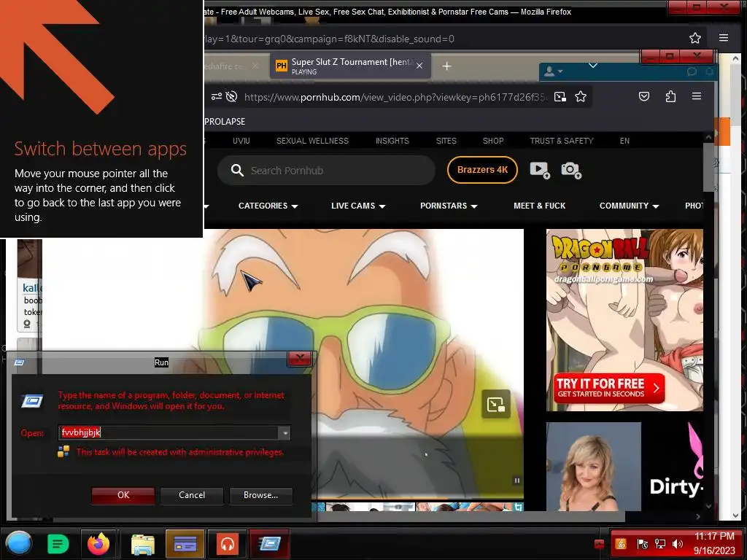The height and width of the screenshot is (560, 747).
Task: Open the TRUST & SAFETY menu item
Action: (x=562, y=141)
